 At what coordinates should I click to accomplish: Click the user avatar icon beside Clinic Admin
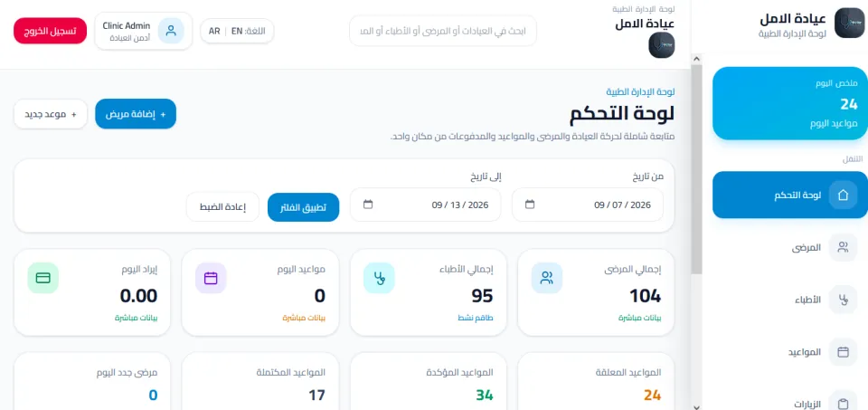click(x=171, y=31)
